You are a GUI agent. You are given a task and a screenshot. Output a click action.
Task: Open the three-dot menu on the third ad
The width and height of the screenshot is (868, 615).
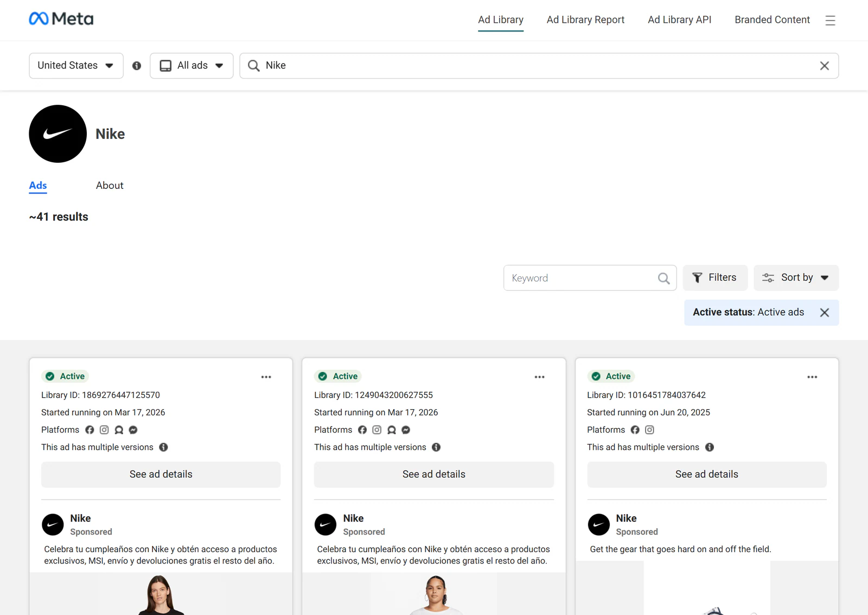tap(812, 377)
